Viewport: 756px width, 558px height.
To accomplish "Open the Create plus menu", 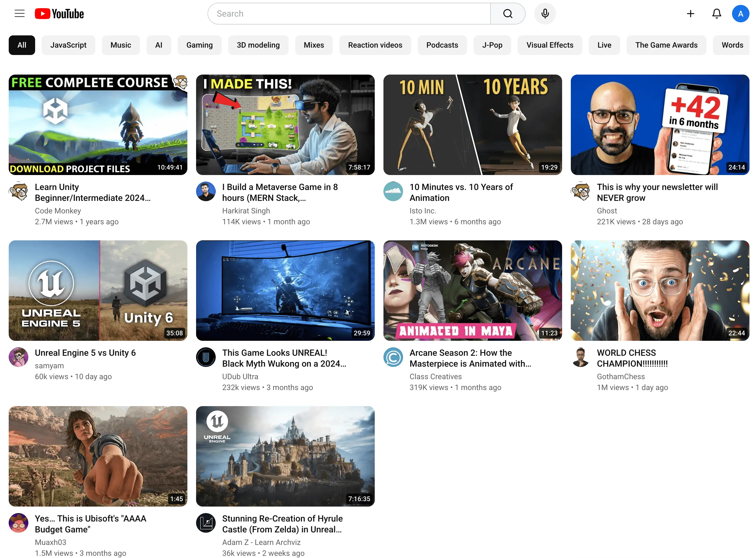I will pos(690,14).
